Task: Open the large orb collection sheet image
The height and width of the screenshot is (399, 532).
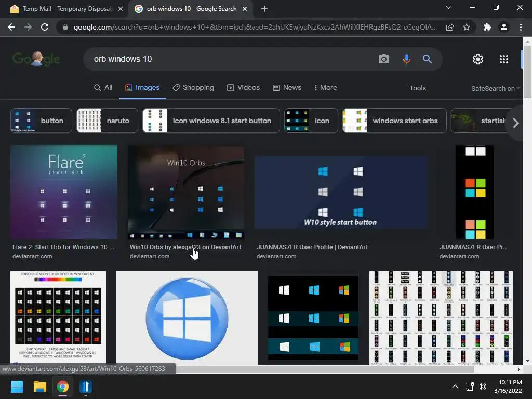Action: pos(441,317)
